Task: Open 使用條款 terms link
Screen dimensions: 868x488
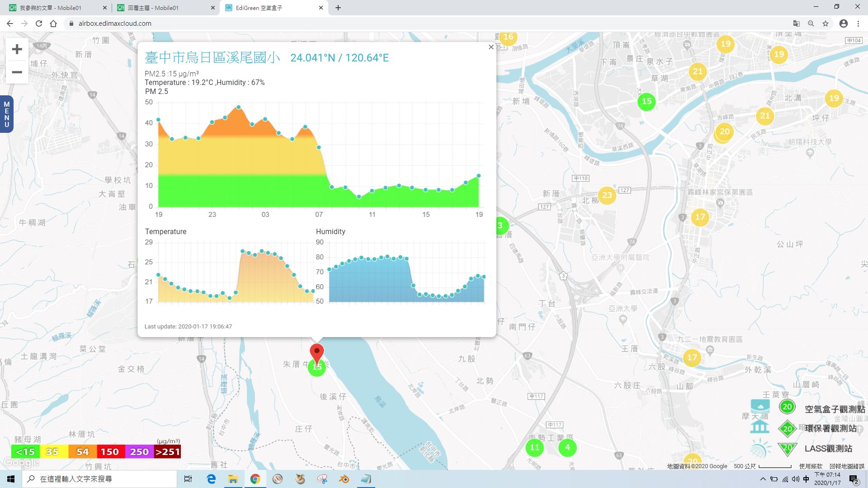Action: (x=811, y=466)
